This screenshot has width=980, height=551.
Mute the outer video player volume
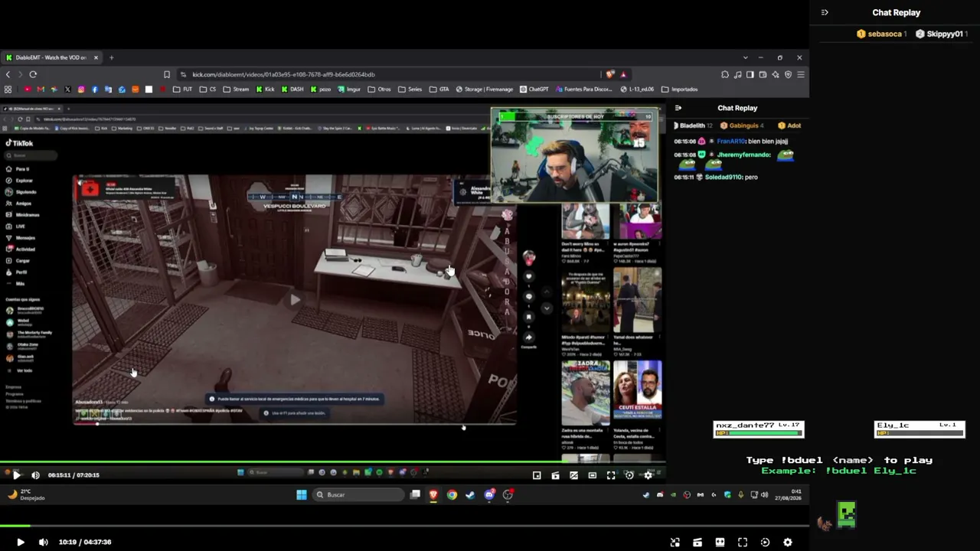[x=44, y=543]
